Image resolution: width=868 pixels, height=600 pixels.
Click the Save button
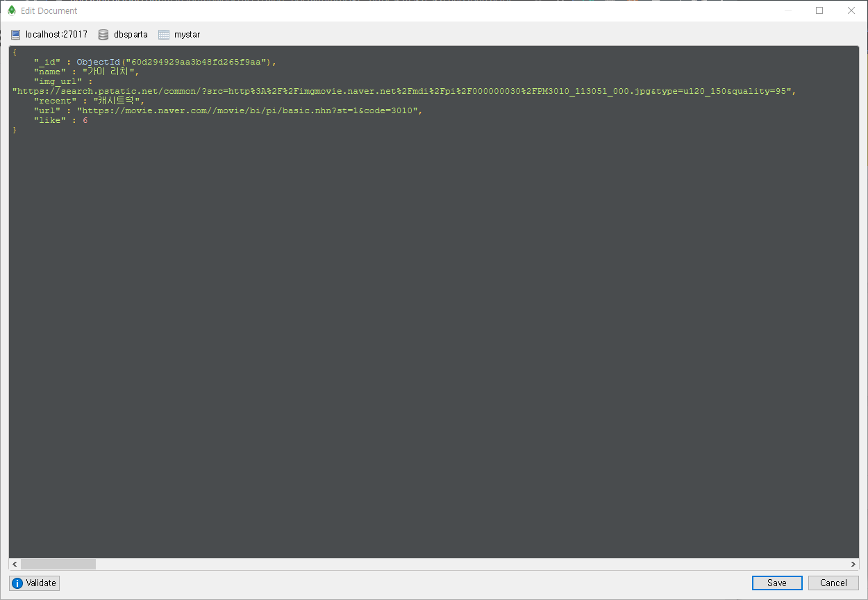[777, 583]
